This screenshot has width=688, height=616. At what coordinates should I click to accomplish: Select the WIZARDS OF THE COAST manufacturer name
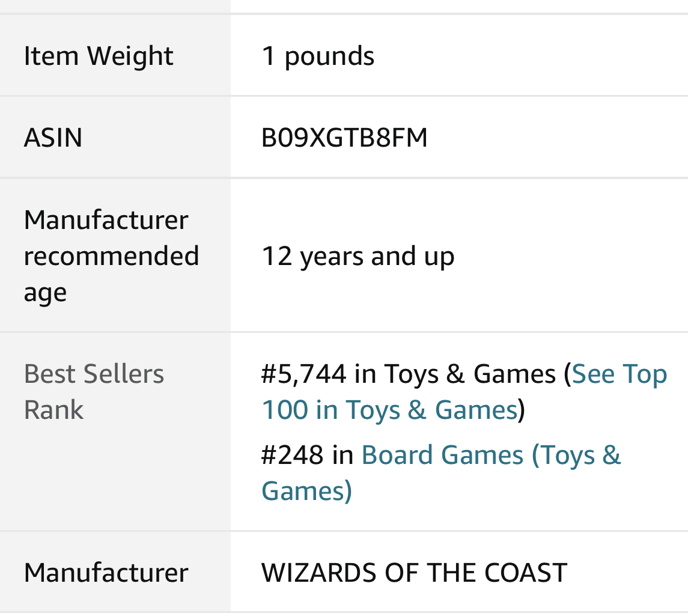coord(414,572)
